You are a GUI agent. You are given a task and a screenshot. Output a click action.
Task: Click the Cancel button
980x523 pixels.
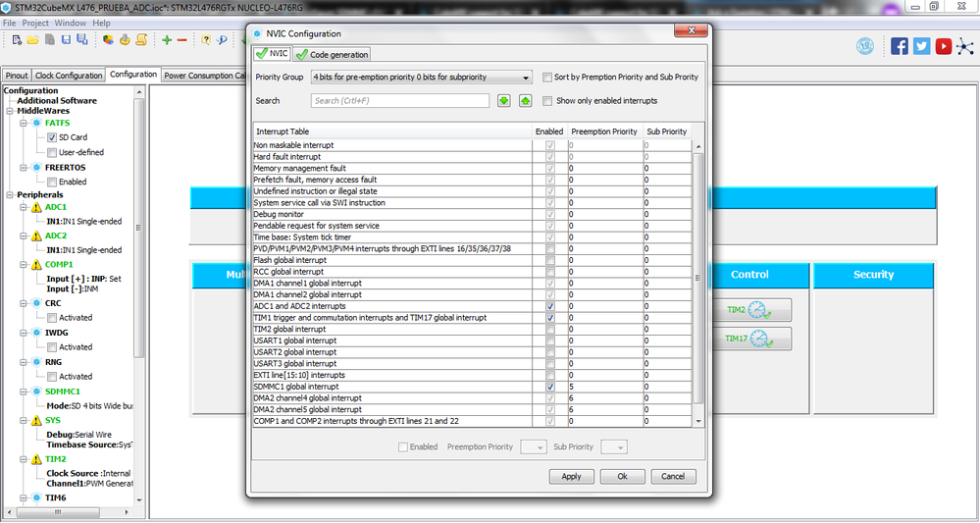point(673,476)
